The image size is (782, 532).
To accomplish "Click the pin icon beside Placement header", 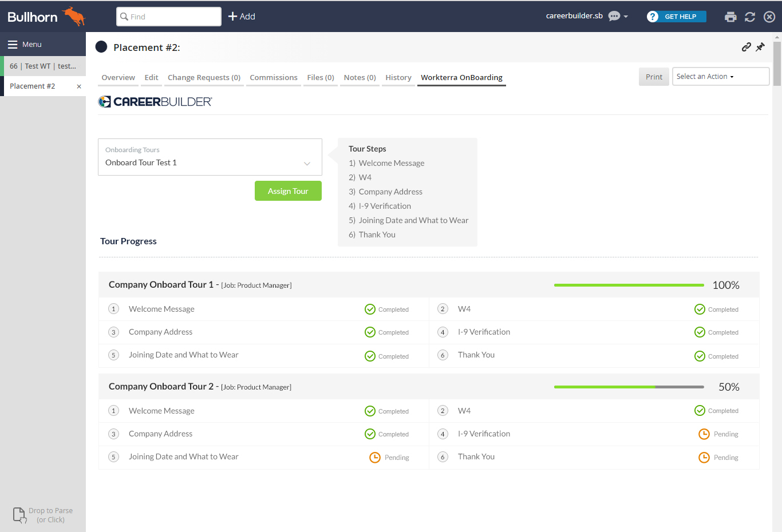I will [x=760, y=47].
